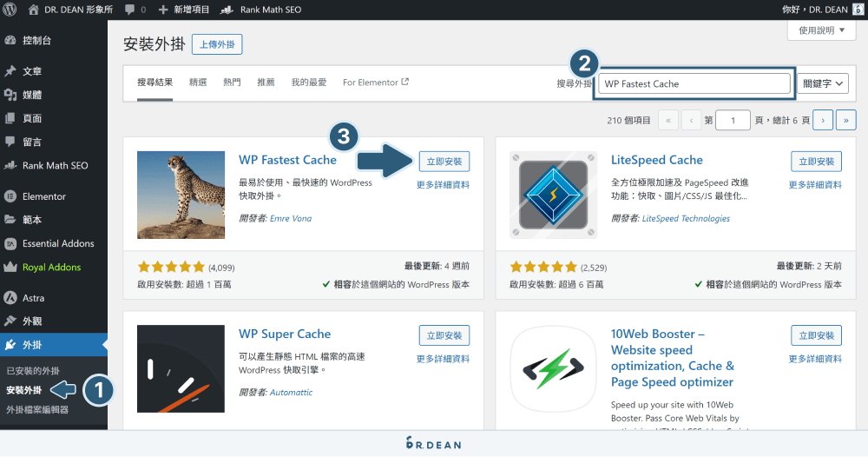Open 控制台 dashboard in the sidebar

[x=54, y=41]
